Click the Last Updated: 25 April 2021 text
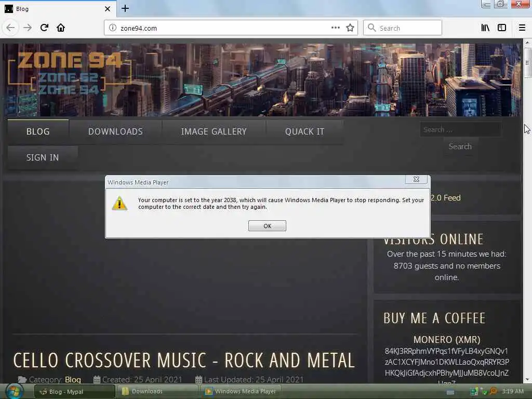The image size is (532, 399). tap(254, 380)
